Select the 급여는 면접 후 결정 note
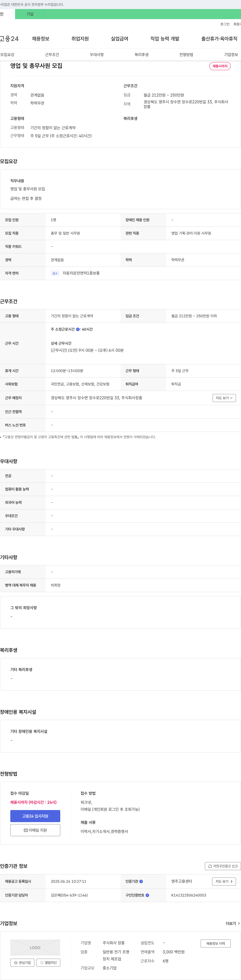 (x=26, y=198)
